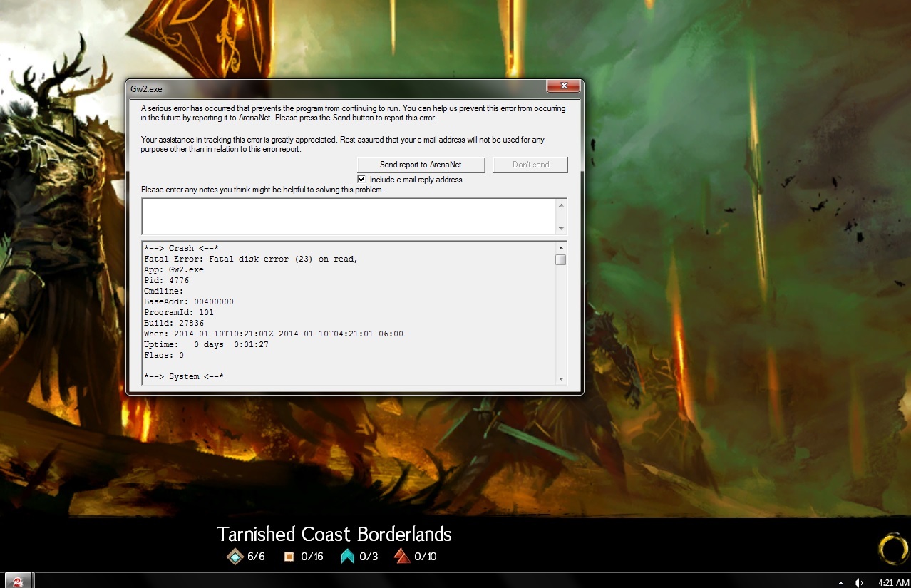
Task: Click the Tarnished Coast Borderlands title
Action: (x=334, y=534)
